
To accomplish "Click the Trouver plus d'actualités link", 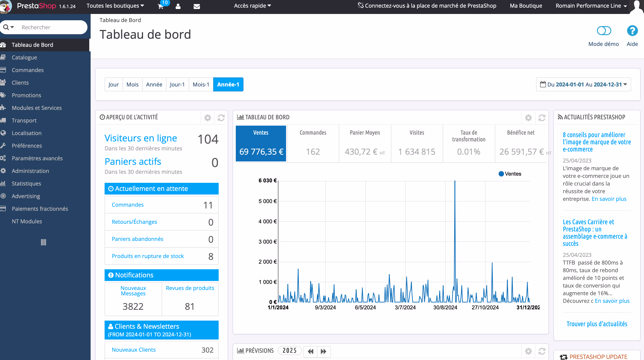I will point(597,324).
